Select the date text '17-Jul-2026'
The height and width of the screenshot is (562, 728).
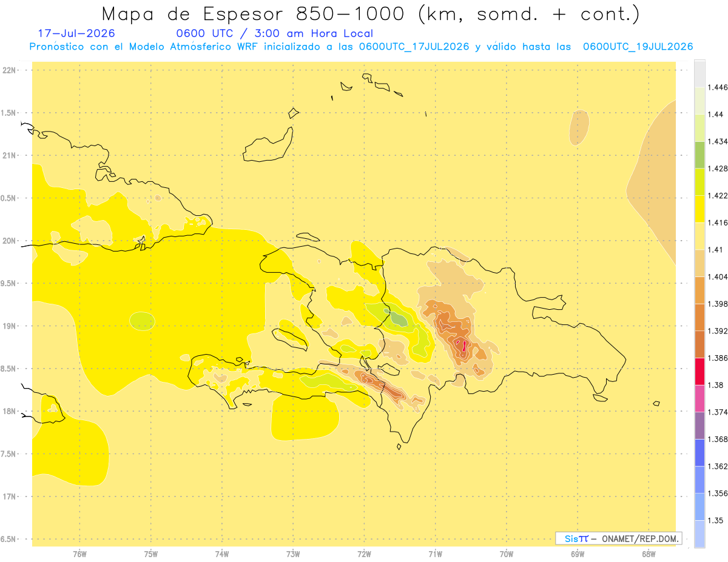[x=76, y=33]
